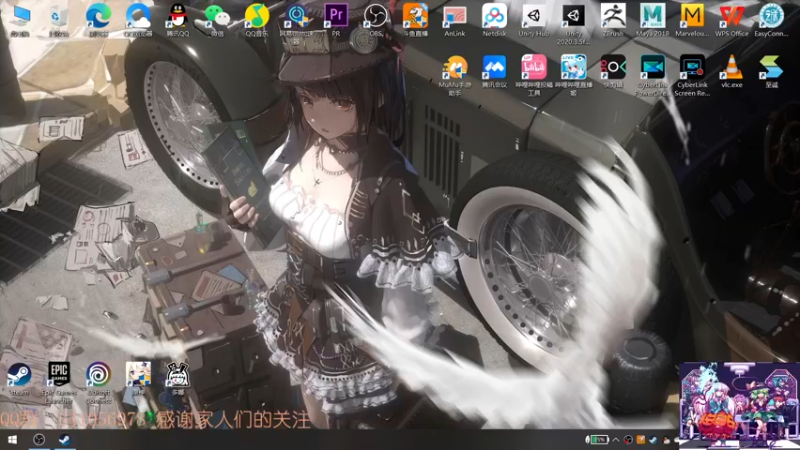Open the pink bilibili upload tool shortcut
The width and height of the screenshot is (800, 450).
[x=534, y=75]
